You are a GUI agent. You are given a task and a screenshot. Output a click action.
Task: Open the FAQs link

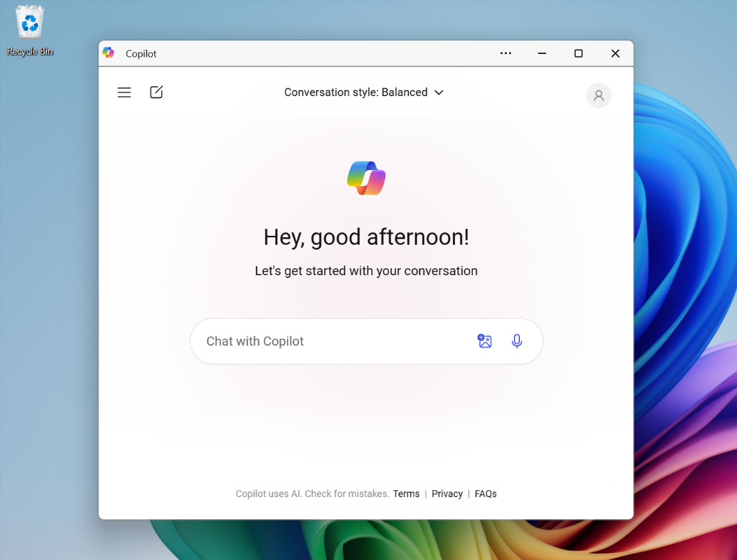pyautogui.click(x=485, y=494)
